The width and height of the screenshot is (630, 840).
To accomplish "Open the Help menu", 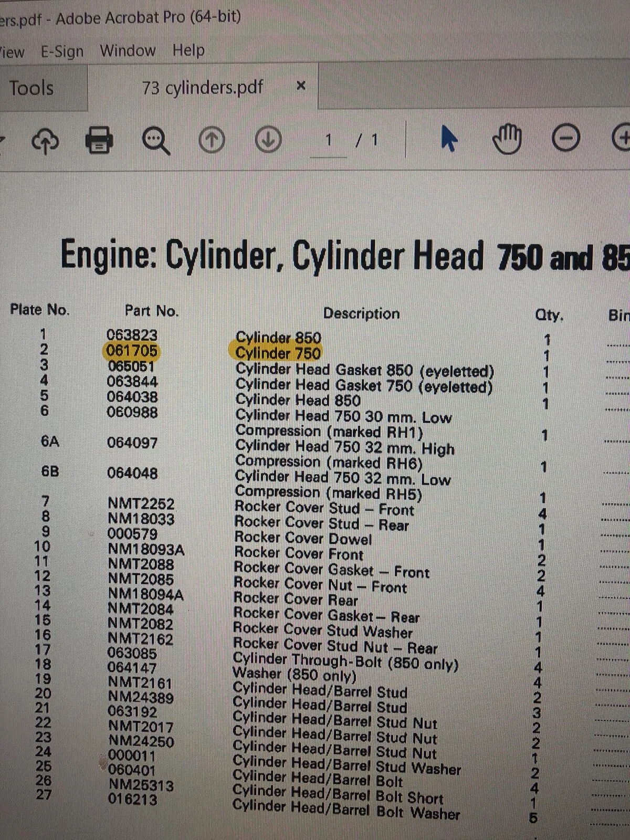I will pyautogui.click(x=188, y=51).
